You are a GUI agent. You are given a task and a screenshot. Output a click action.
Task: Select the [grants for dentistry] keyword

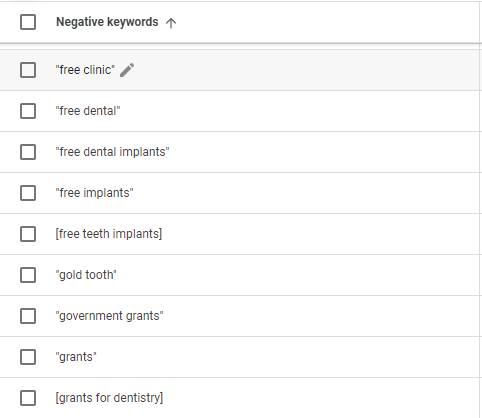coord(109,398)
